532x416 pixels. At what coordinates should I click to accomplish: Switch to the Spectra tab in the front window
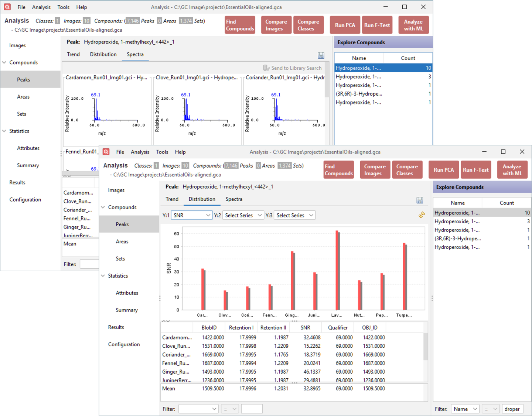tap(234, 199)
